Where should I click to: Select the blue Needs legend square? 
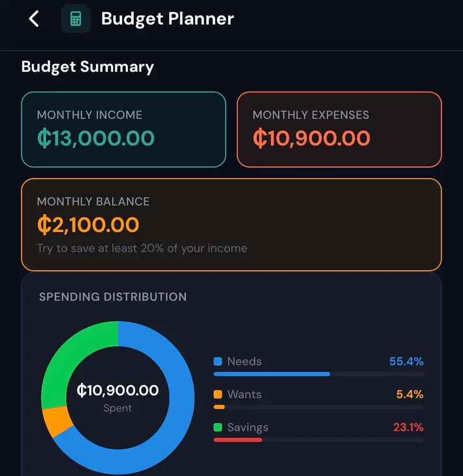click(x=218, y=361)
